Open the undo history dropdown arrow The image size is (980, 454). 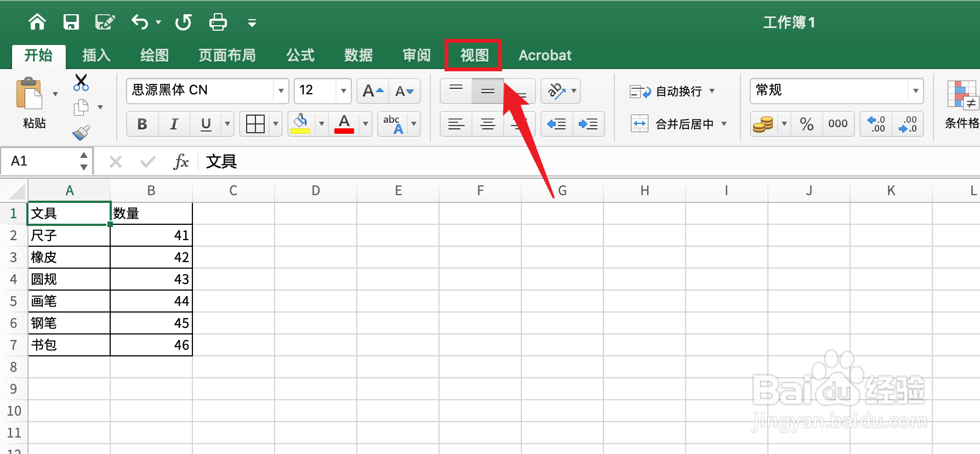158,22
